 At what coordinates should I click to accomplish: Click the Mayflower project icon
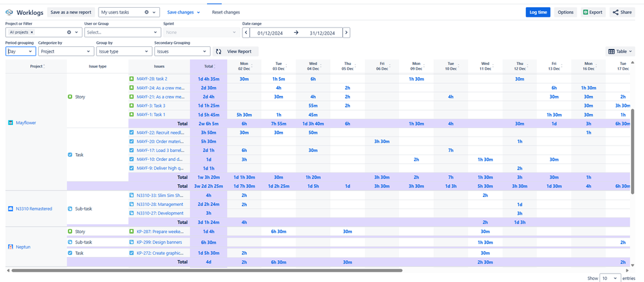click(x=10, y=122)
